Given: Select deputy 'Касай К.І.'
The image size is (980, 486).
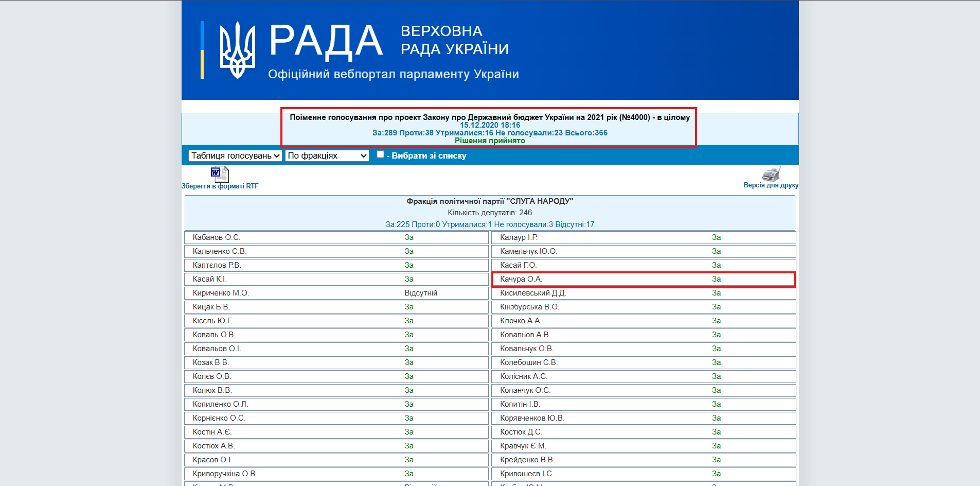Looking at the screenshot, I should pos(210,279).
